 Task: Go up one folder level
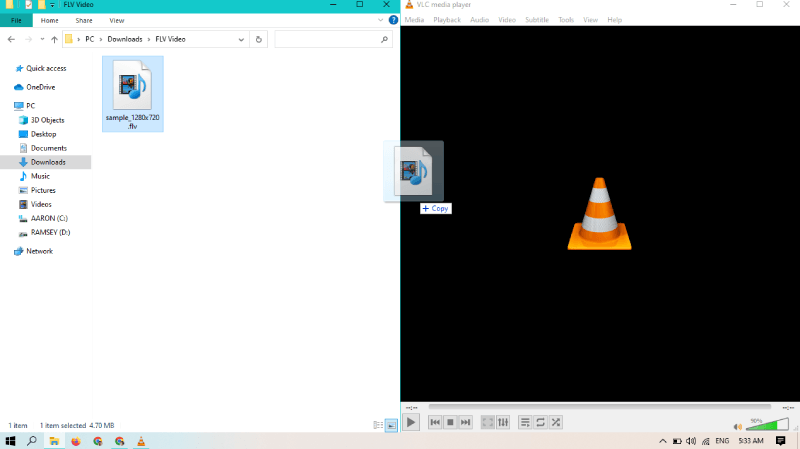point(54,39)
